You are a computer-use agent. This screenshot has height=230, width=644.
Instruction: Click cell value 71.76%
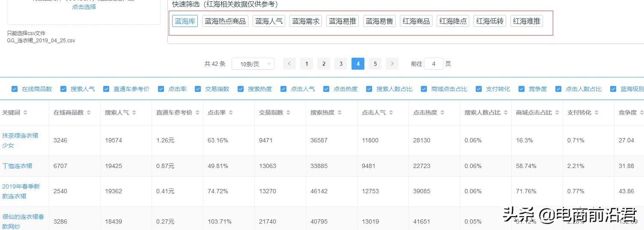(x=526, y=191)
